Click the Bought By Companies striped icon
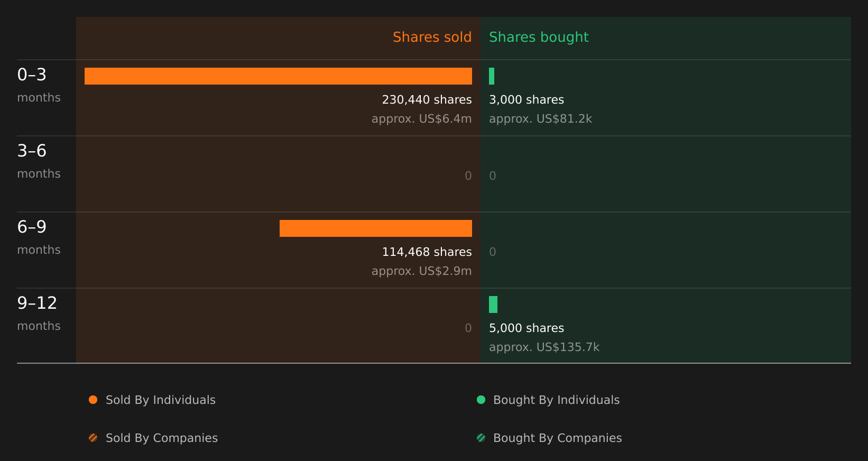This screenshot has height=461, width=868. 481,438
